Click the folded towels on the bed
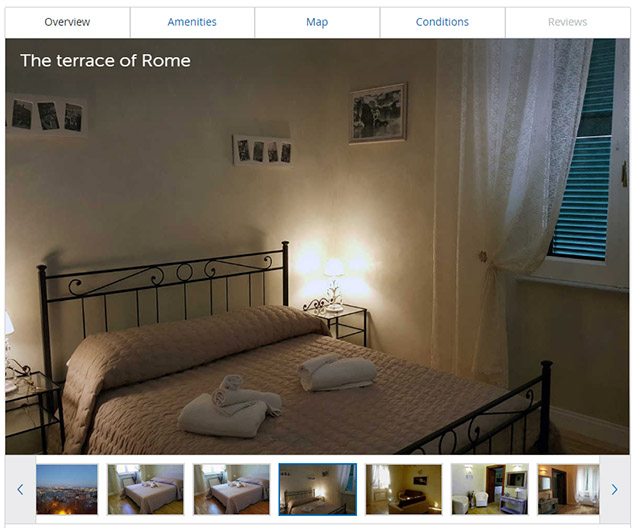 (x=230, y=408)
